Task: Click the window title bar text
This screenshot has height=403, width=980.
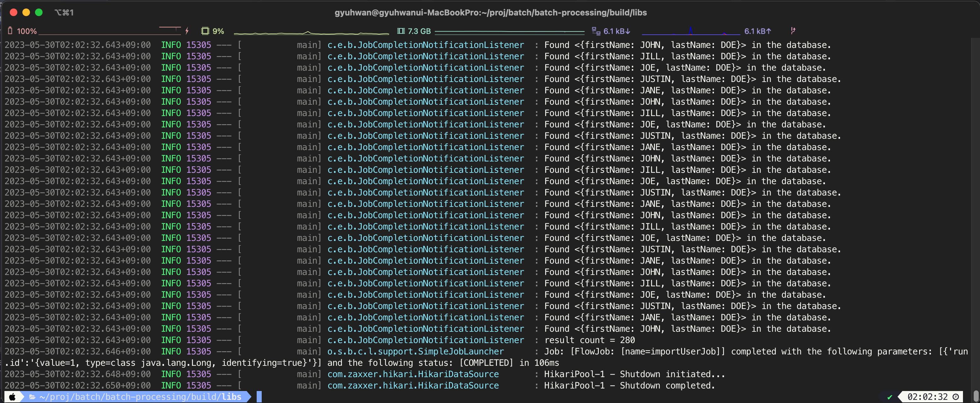Action: pos(490,13)
